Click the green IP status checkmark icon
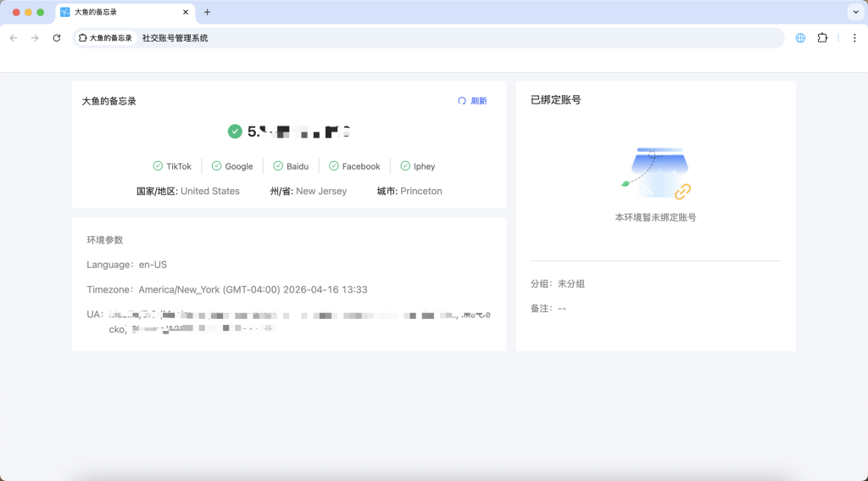The height and width of the screenshot is (481, 868). pos(235,131)
